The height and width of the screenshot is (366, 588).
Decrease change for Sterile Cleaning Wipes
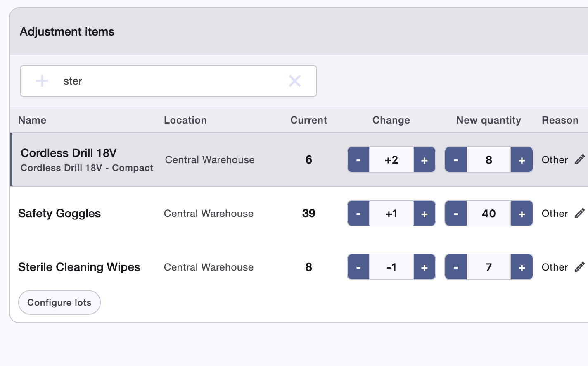pos(358,267)
